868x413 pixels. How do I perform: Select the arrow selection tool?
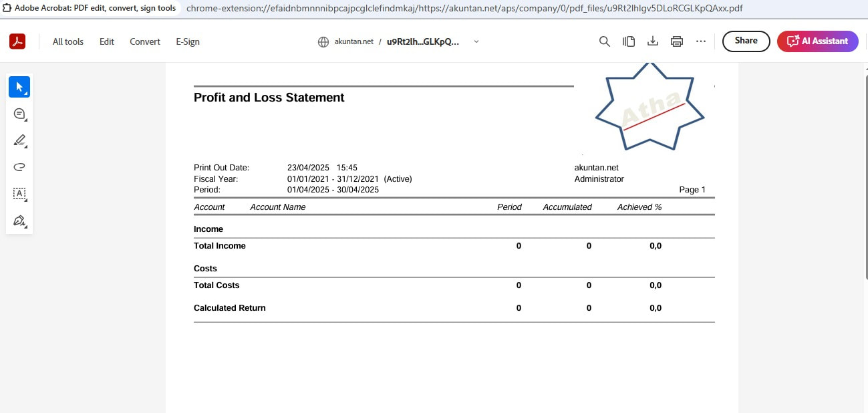coord(19,87)
